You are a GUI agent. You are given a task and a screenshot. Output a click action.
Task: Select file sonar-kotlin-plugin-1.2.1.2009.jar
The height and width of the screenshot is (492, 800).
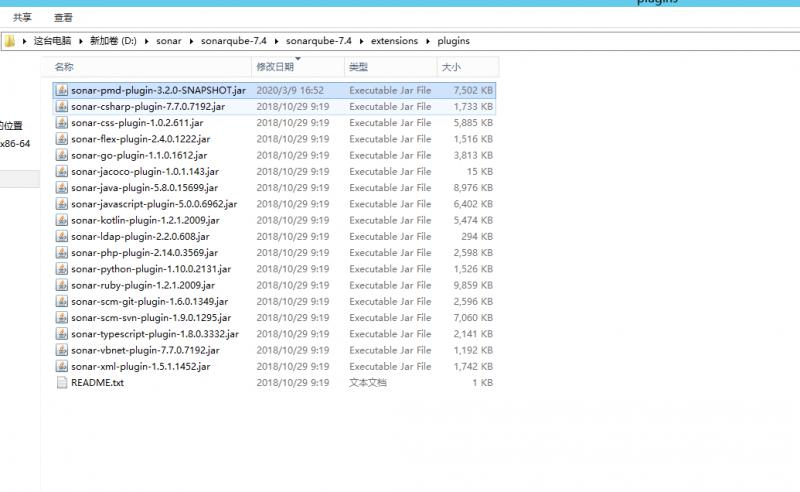click(x=145, y=220)
